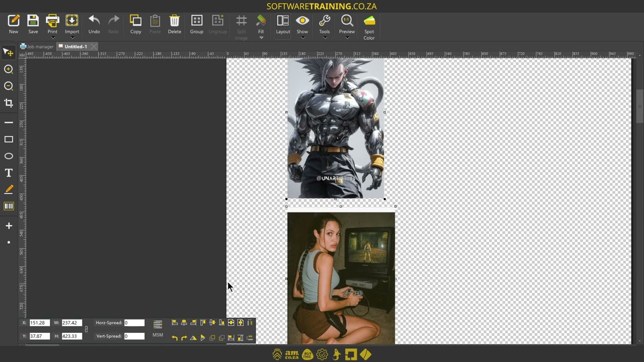Click the Show eye icon
Image resolution: width=644 pixels, height=362 pixels.
pyautogui.click(x=302, y=21)
